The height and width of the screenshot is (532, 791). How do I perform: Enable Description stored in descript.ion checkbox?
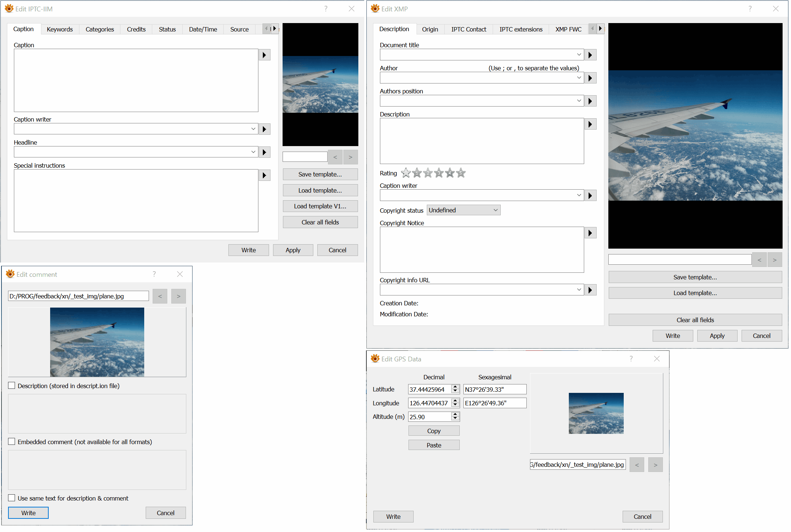tap(12, 386)
